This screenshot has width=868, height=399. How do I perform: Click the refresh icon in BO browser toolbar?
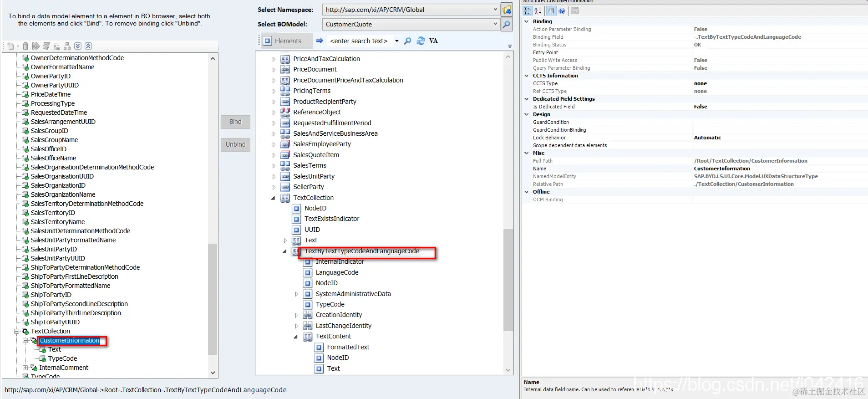click(421, 41)
